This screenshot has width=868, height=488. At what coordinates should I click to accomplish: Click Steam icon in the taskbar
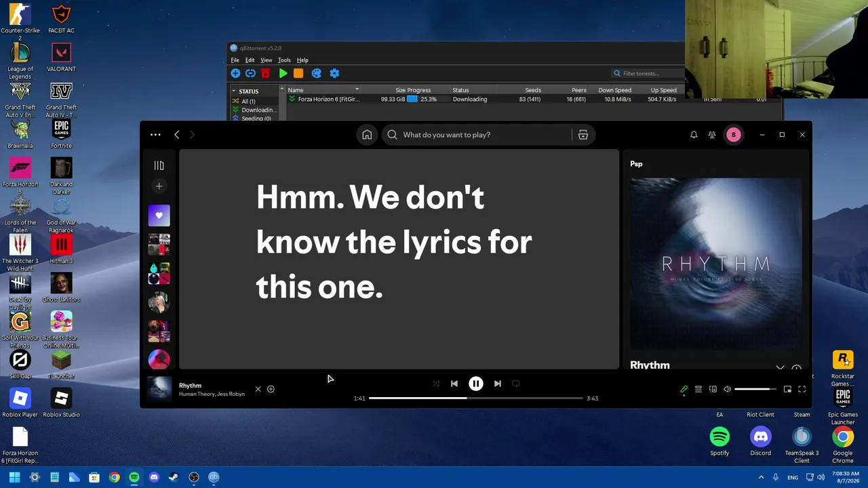pos(174,477)
